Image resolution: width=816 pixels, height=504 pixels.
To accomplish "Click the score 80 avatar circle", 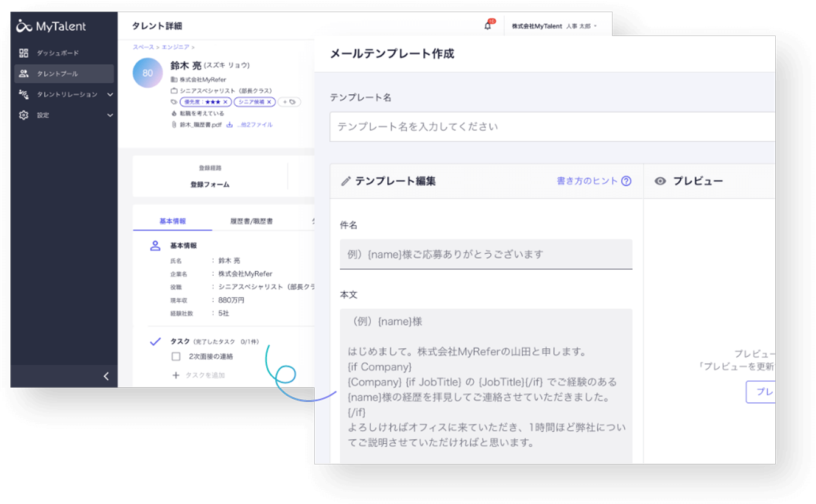I will pos(147,73).
